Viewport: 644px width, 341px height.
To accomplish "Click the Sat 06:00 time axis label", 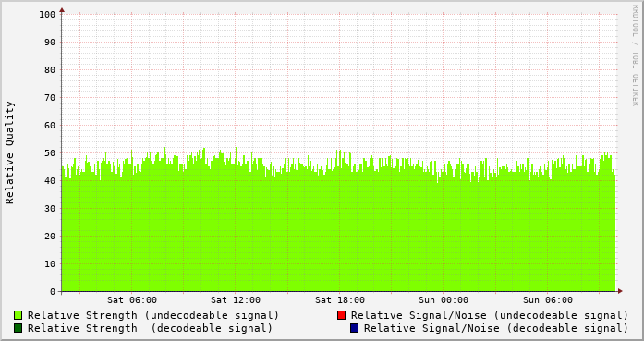I will click(132, 300).
